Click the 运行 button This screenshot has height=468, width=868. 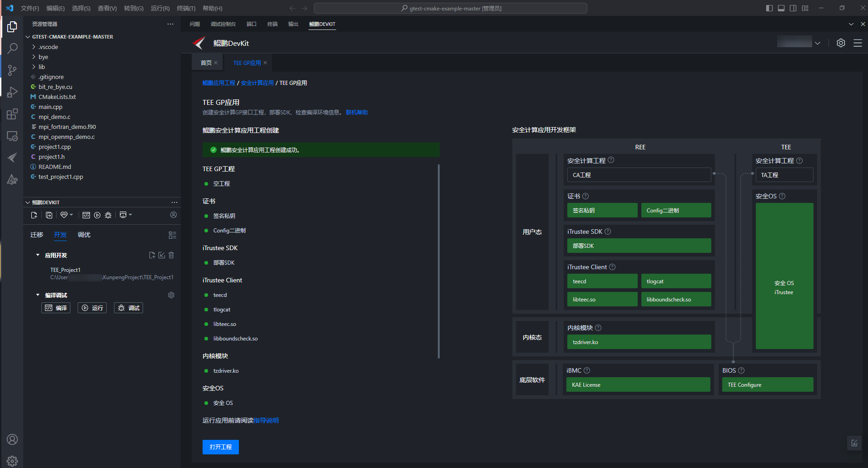pos(92,308)
